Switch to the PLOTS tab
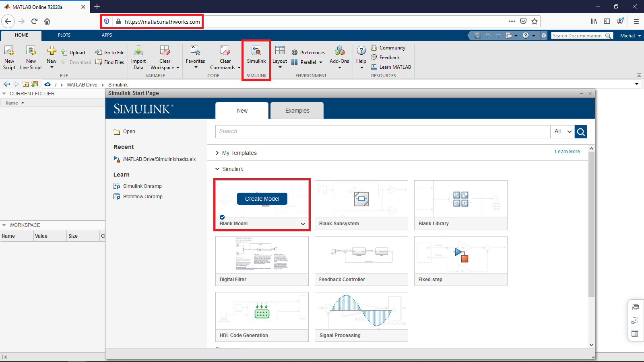 pos(64,35)
